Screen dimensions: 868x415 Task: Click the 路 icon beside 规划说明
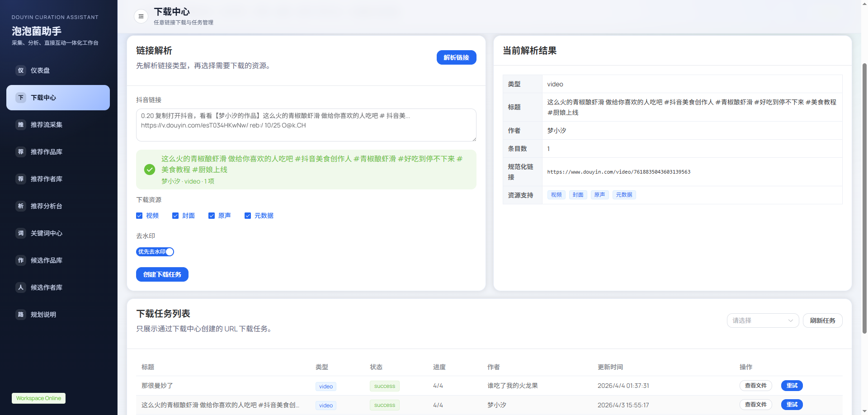[x=21, y=315]
